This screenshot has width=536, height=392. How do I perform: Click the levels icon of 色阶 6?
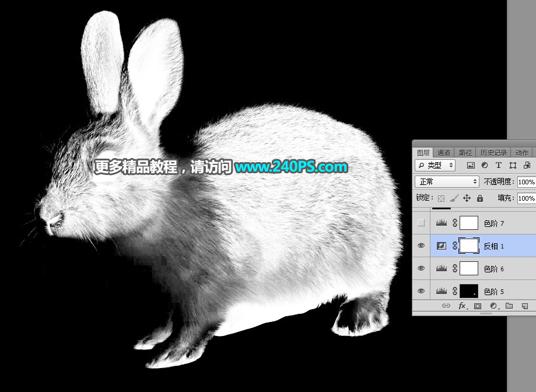[442, 268]
